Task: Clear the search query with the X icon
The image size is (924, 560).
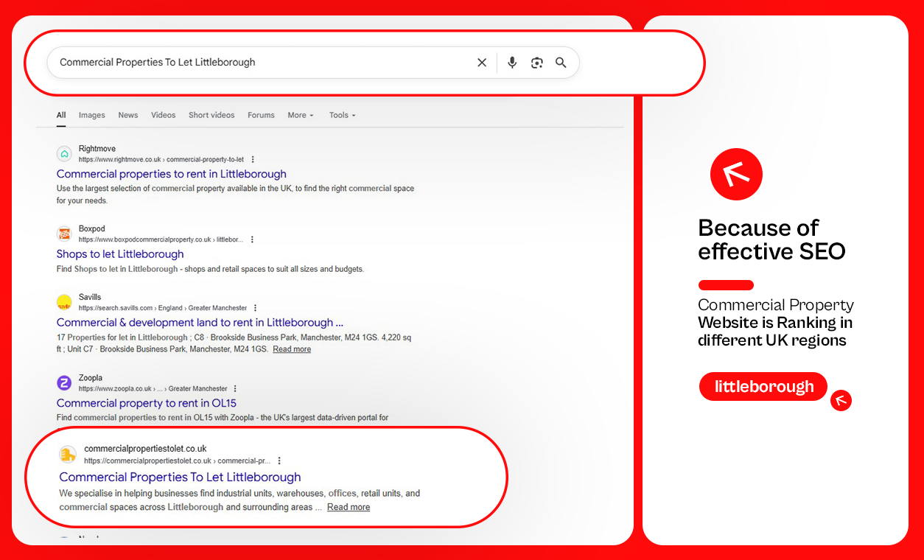Action: click(482, 63)
